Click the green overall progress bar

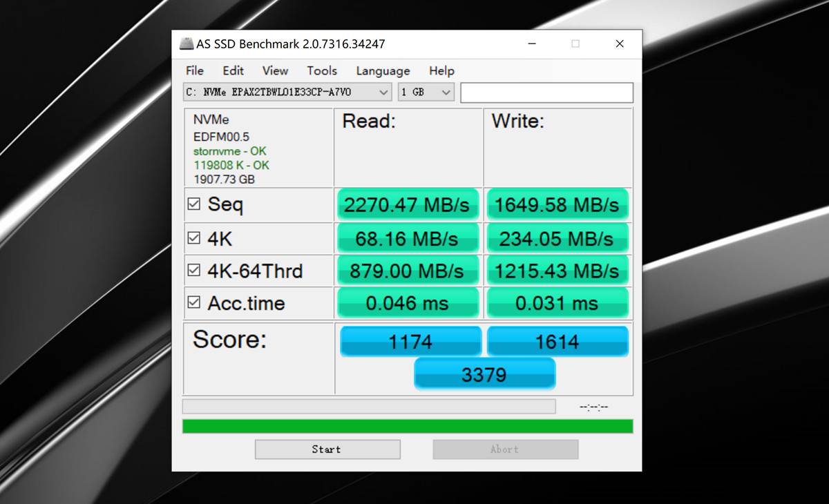coord(408,426)
